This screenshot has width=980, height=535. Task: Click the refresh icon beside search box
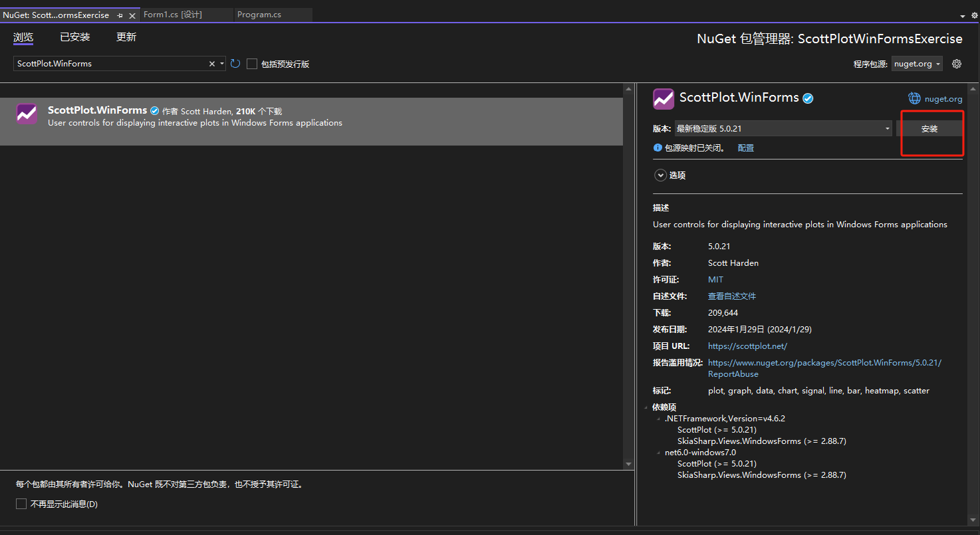point(235,64)
